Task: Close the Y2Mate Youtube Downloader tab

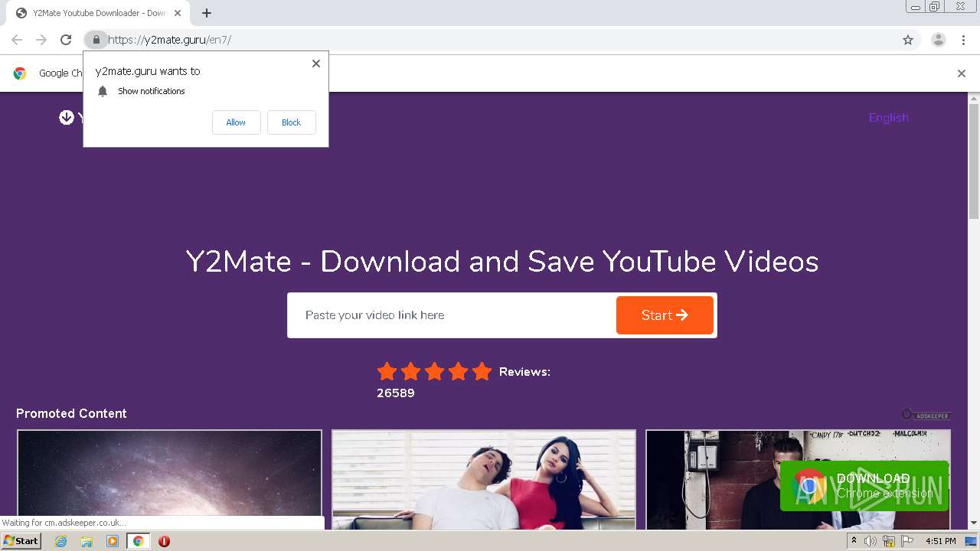Action: (178, 13)
